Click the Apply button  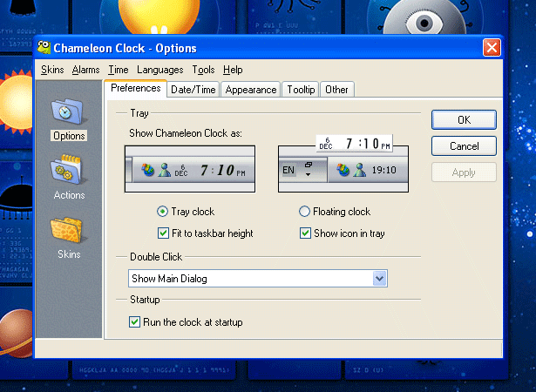[464, 172]
